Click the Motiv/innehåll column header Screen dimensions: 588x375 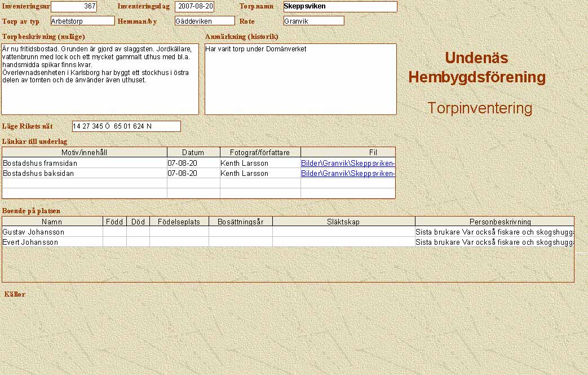(x=85, y=152)
